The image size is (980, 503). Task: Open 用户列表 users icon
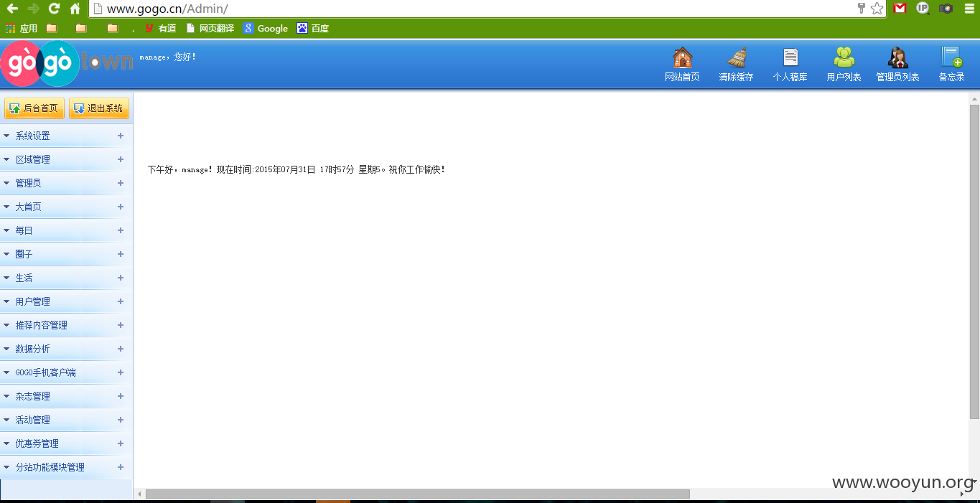click(x=844, y=58)
